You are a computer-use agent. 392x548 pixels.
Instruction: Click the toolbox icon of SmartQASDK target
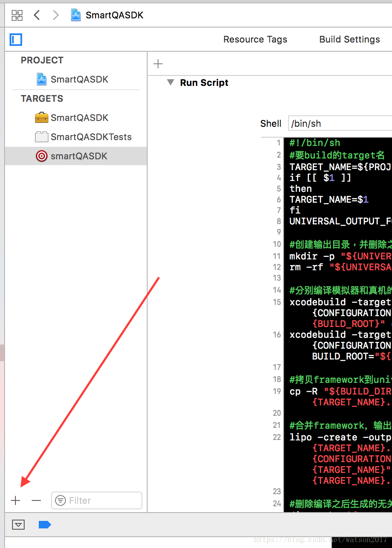(x=41, y=118)
